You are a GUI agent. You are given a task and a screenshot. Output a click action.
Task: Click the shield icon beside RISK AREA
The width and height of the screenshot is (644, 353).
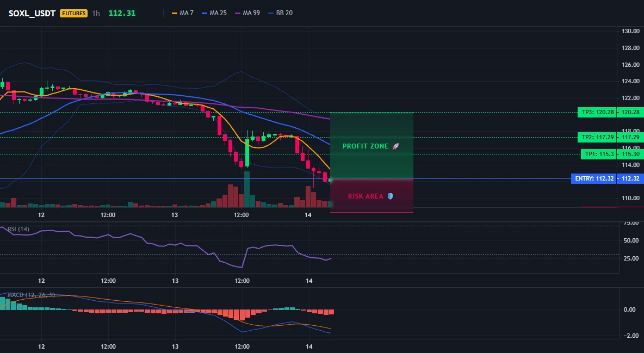[390, 196]
